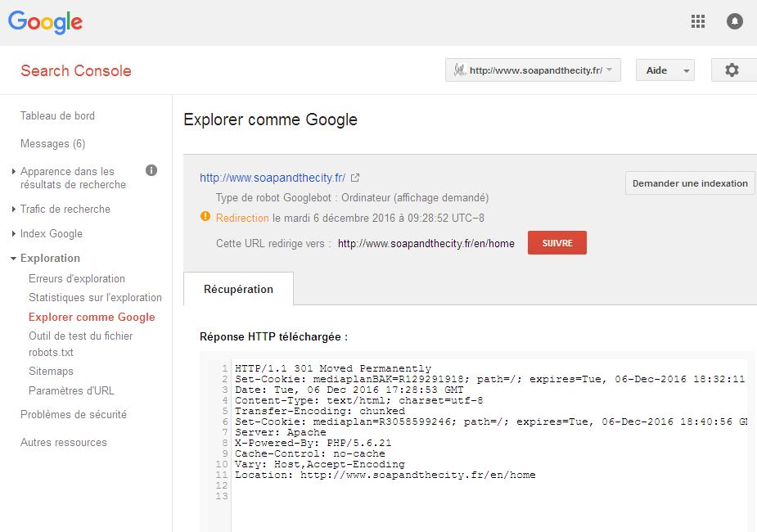
Task: Open the notifications bell icon
Action: [x=734, y=21]
